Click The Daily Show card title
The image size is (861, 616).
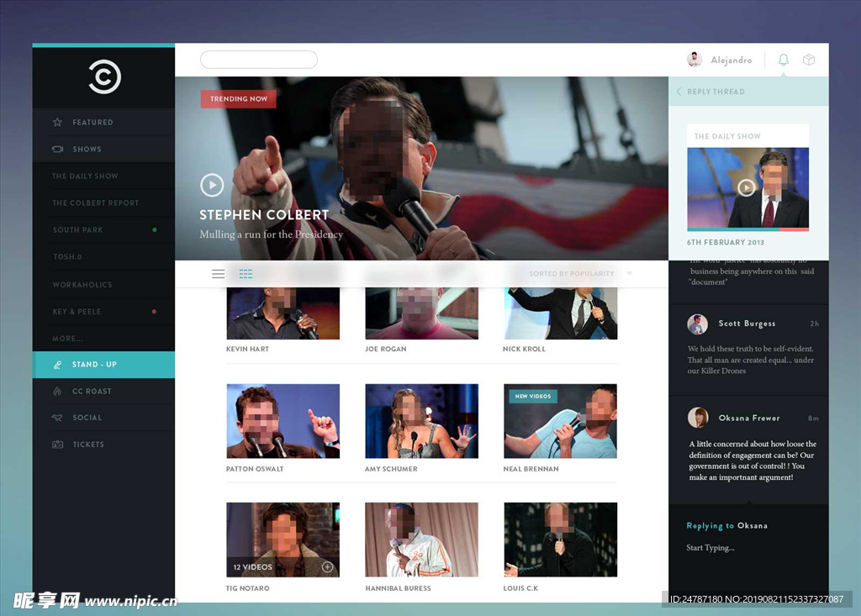click(727, 136)
